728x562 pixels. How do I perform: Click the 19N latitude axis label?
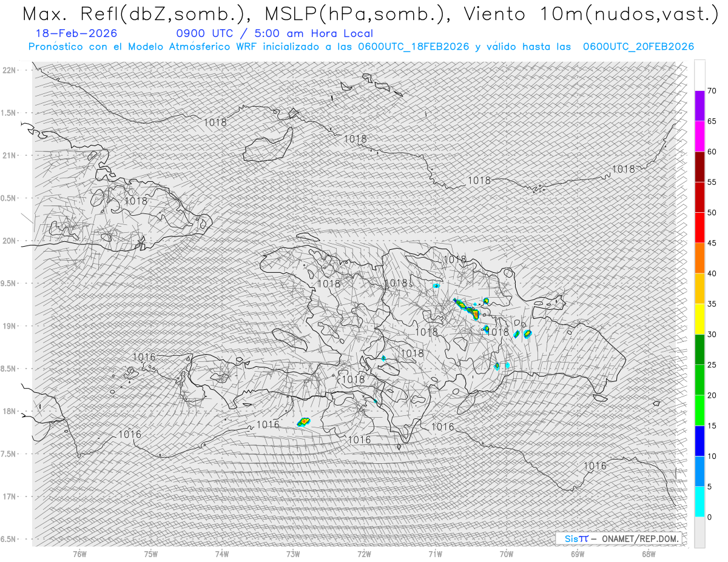coord(9,326)
